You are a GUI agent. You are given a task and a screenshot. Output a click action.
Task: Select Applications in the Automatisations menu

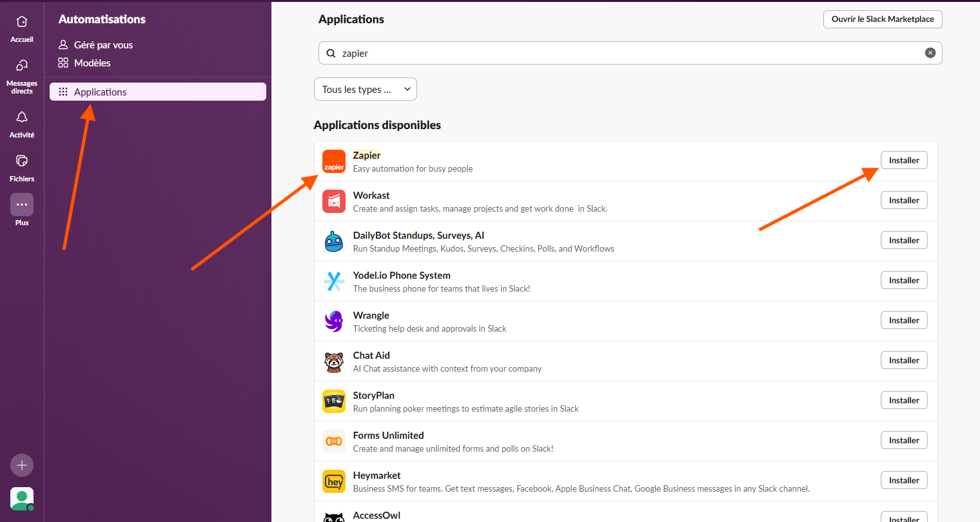click(x=158, y=92)
